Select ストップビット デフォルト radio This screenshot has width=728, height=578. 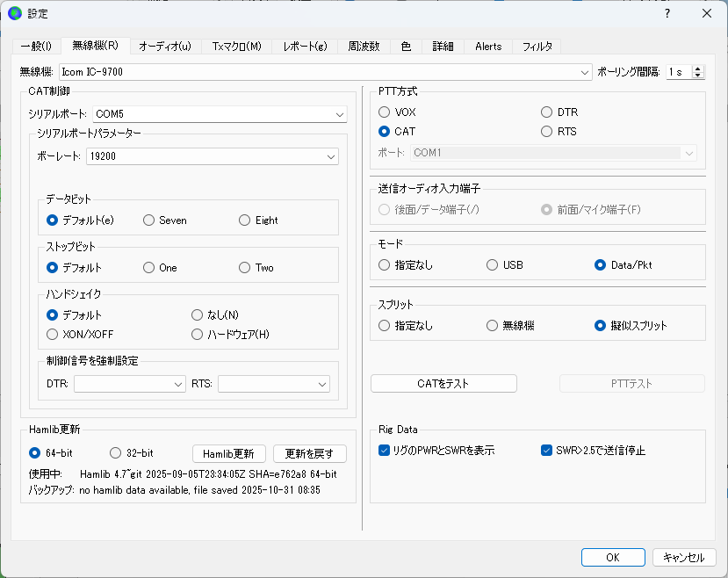tap(75, 267)
